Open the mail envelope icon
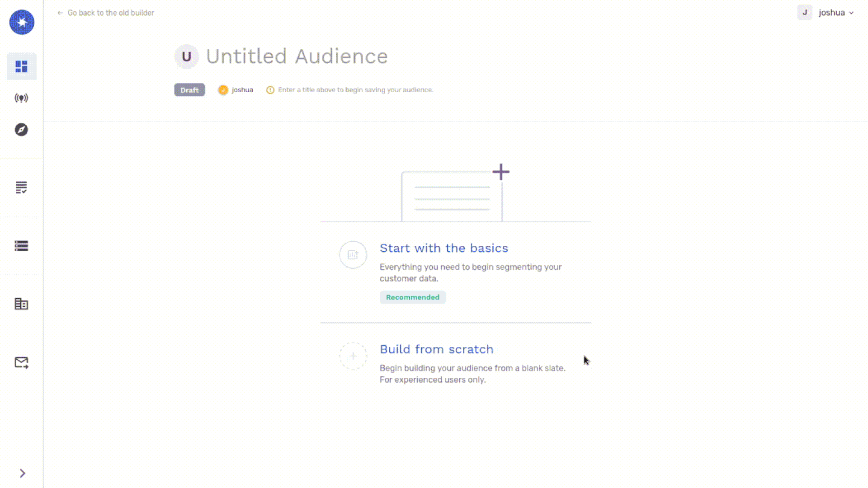The image size is (868, 488). 21,362
